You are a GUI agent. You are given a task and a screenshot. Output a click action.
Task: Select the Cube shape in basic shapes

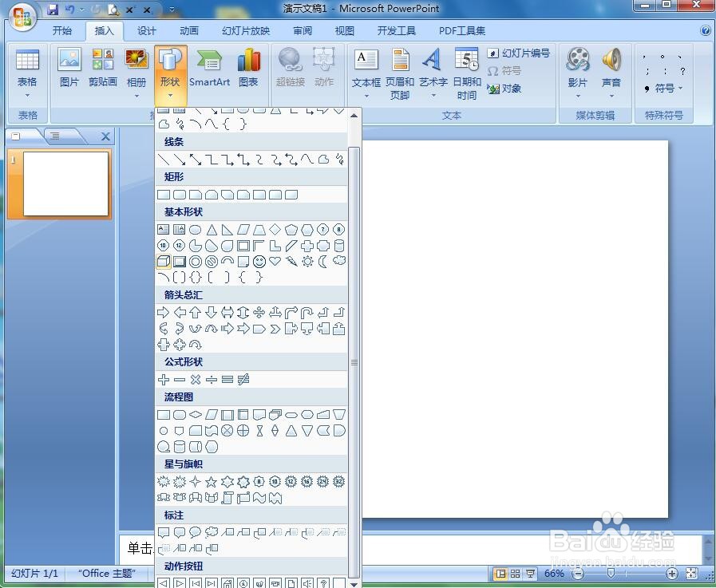[x=164, y=262]
